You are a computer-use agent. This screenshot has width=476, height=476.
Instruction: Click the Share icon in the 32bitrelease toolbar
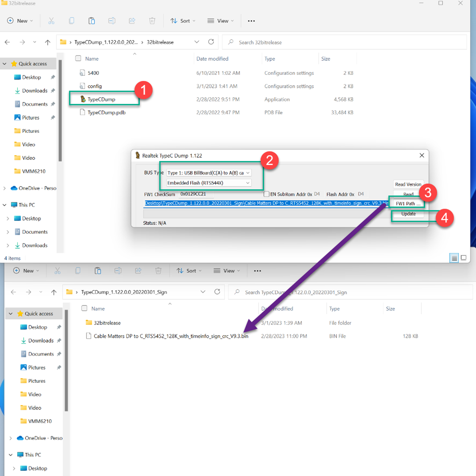132,21
